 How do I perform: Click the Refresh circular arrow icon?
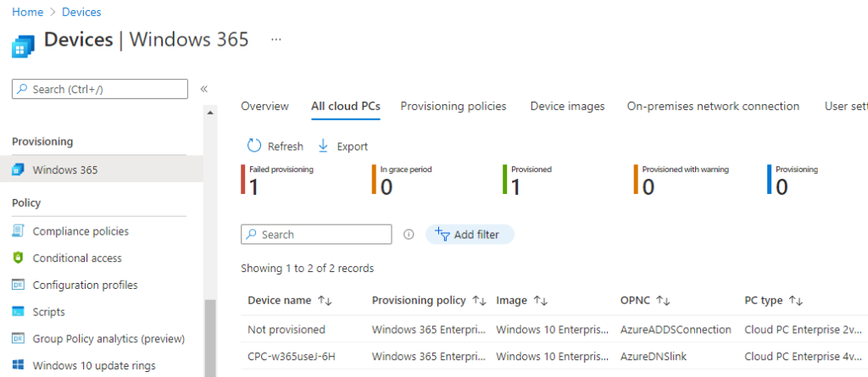253,146
